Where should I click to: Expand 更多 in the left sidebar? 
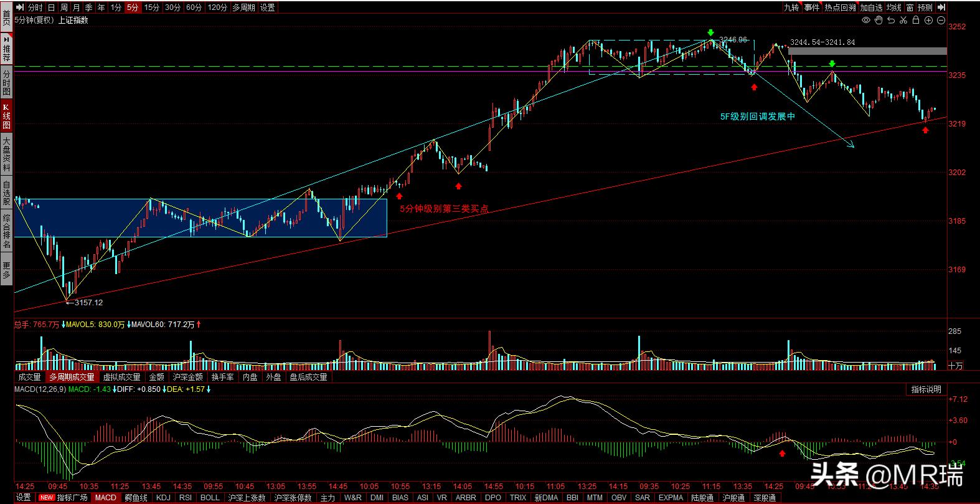pos(6,270)
